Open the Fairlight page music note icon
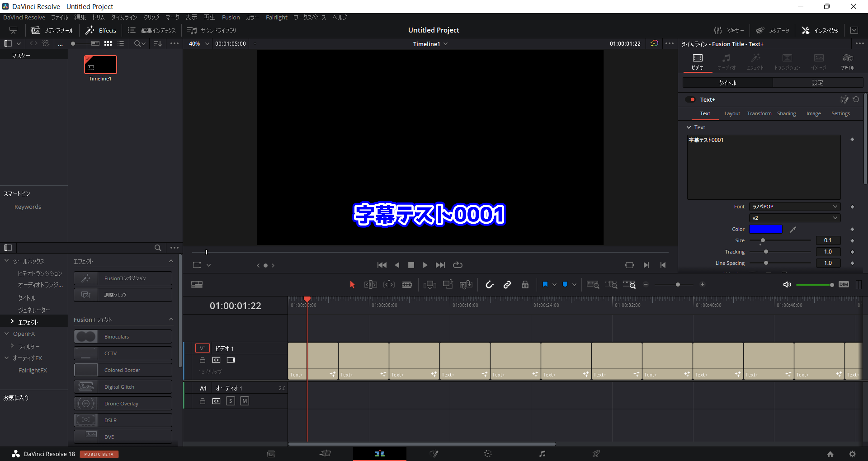Viewport: 868px width, 461px height. click(542, 454)
